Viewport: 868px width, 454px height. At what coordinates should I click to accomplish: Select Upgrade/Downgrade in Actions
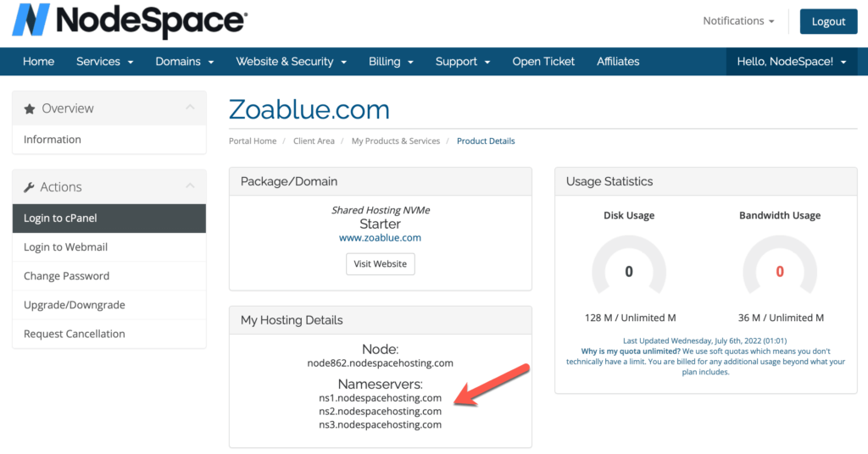click(109, 305)
